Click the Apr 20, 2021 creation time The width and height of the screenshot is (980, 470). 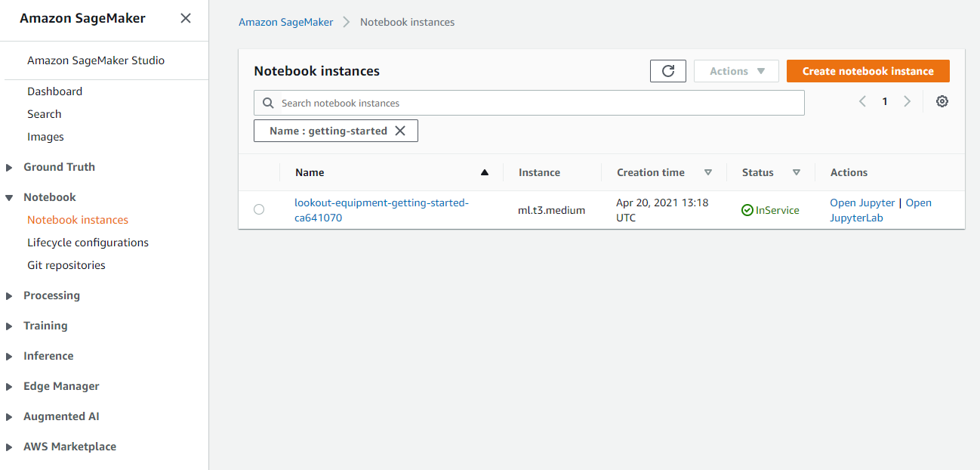(x=662, y=210)
